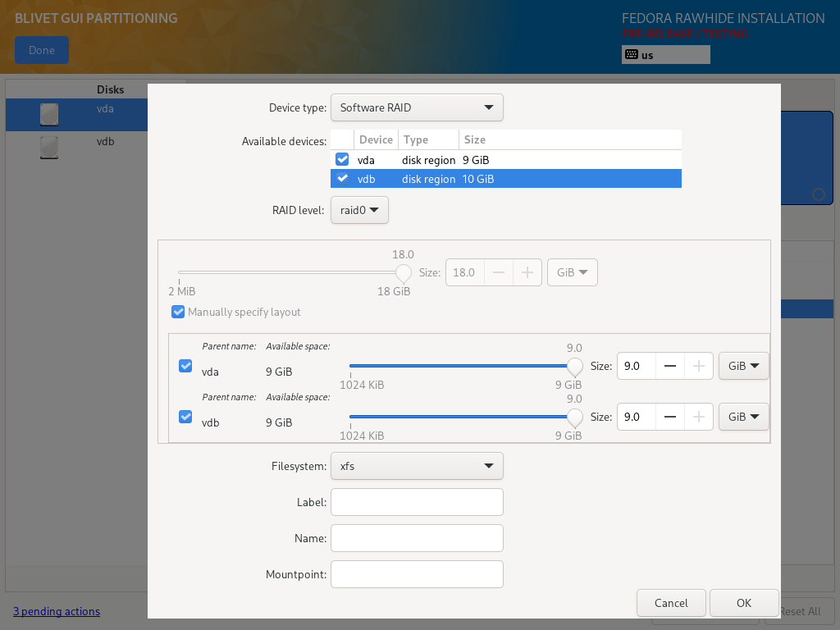The width and height of the screenshot is (840, 630).
Task: Open the total size GiB unit dropdown
Action: pyautogui.click(x=572, y=272)
